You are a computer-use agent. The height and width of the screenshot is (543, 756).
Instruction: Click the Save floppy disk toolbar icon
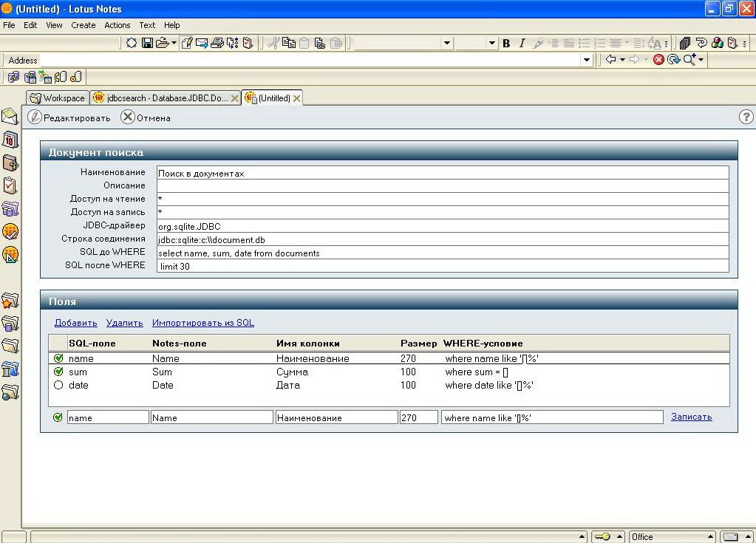coord(147,43)
